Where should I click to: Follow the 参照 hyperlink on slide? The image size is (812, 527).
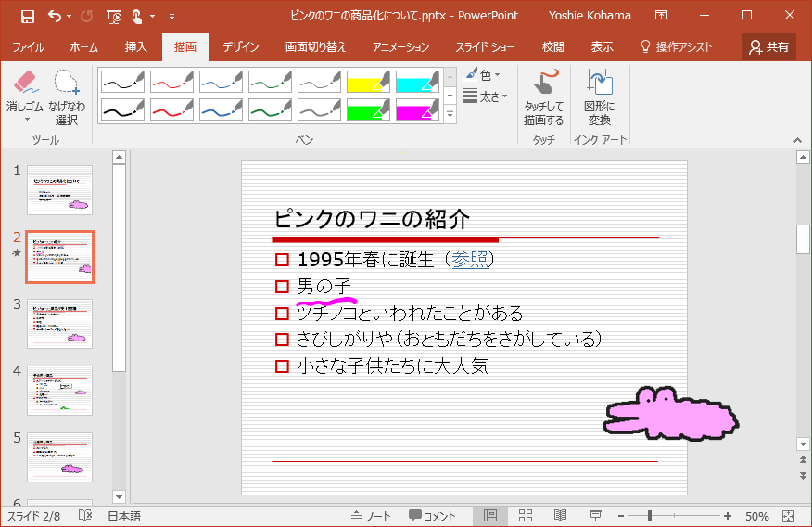(470, 259)
